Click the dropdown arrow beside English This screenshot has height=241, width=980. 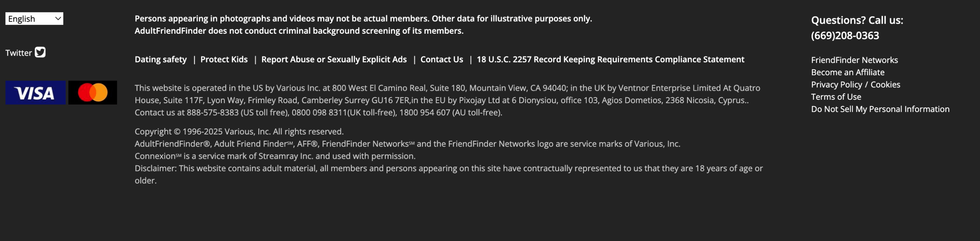[x=58, y=19]
